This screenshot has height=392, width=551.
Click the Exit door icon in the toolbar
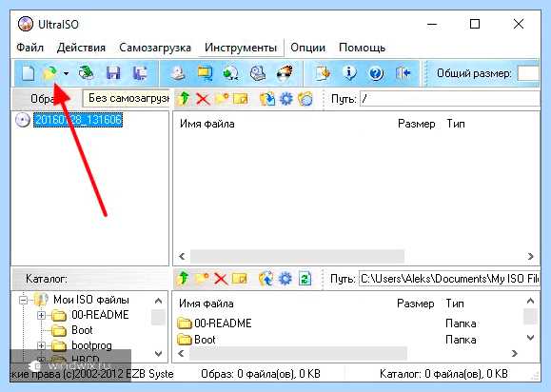[x=403, y=73]
